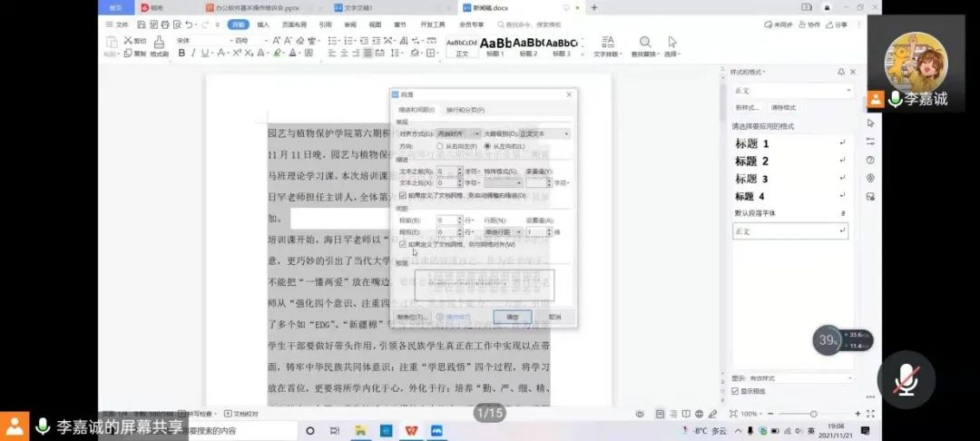Apply the 标题 2 style from the panel
The width and height of the screenshot is (980, 441).
(x=752, y=161)
